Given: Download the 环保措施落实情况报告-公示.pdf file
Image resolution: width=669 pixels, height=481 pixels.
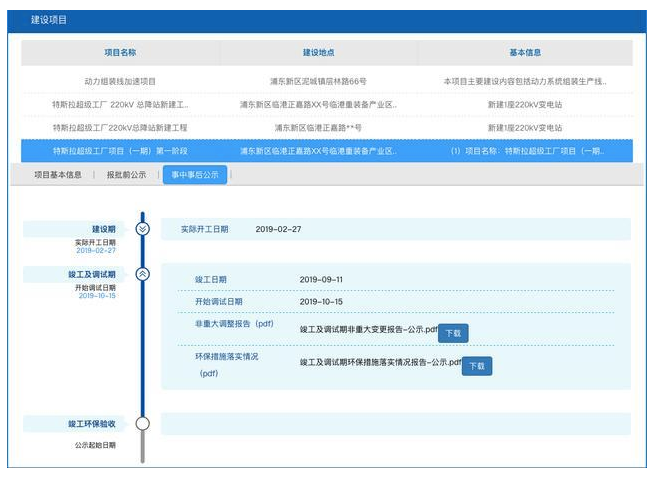Looking at the screenshot, I should click(477, 366).
